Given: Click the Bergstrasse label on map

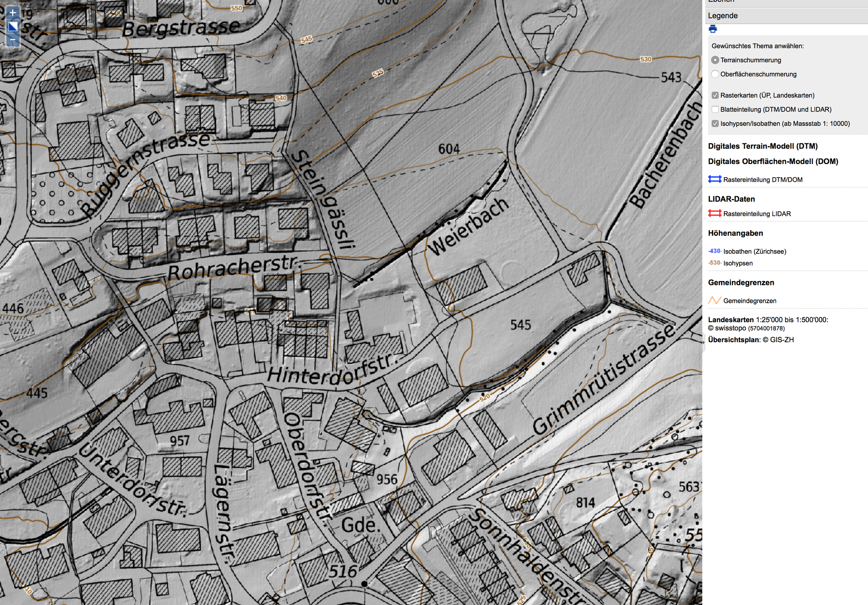Looking at the screenshot, I should 181,28.
